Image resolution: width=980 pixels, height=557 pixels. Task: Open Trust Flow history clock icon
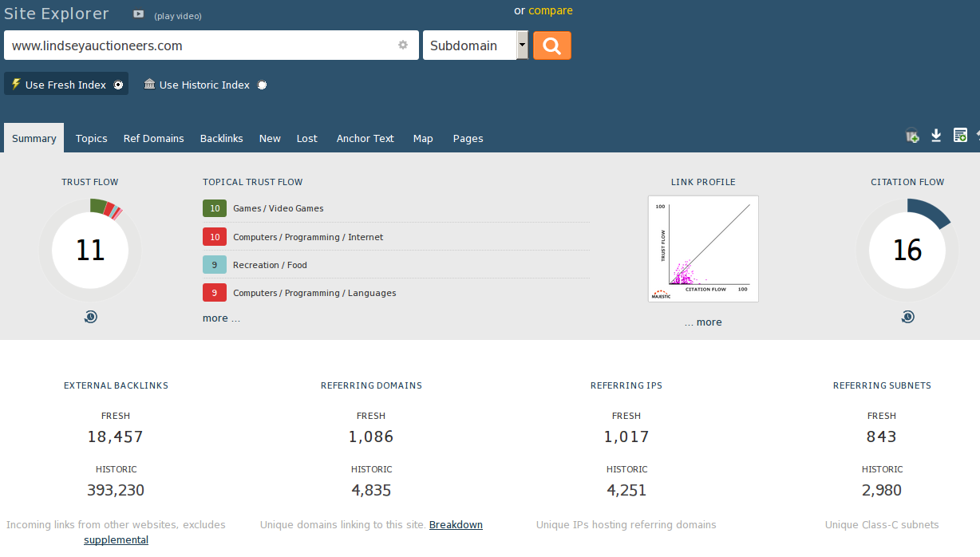click(x=90, y=317)
